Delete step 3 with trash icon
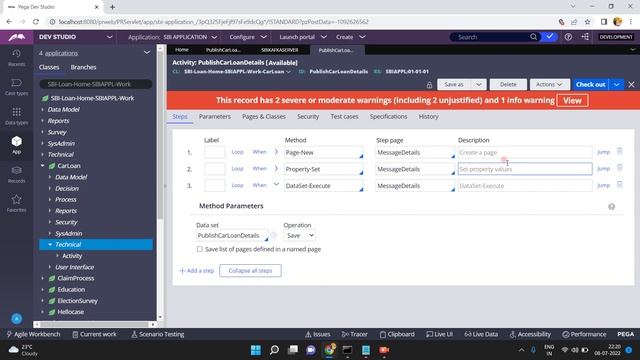The image size is (640, 360). 619,184
